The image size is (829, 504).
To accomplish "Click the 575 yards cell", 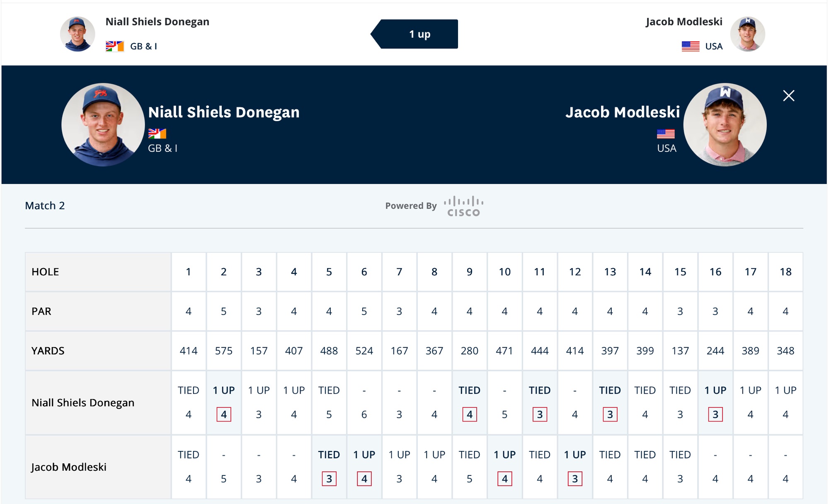I will (x=224, y=351).
